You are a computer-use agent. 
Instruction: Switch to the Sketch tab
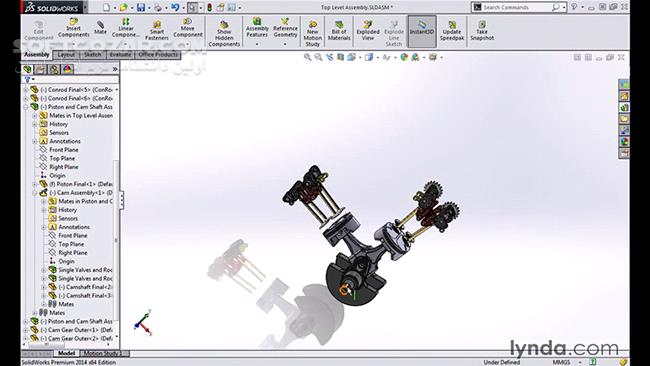(92, 55)
